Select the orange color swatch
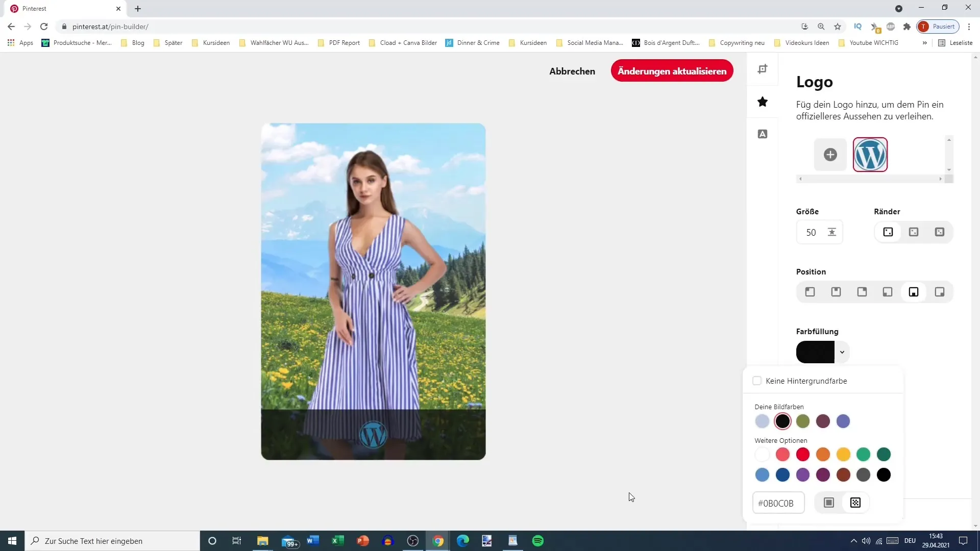 pos(823,454)
